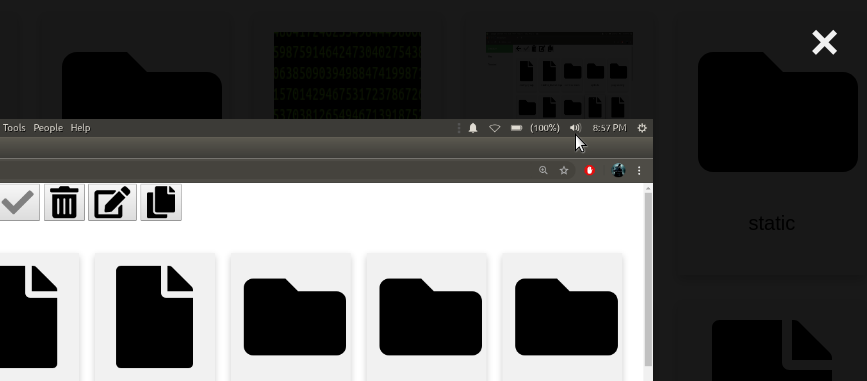Click the Wi-Fi network indicator
The image size is (867, 381).
494,128
